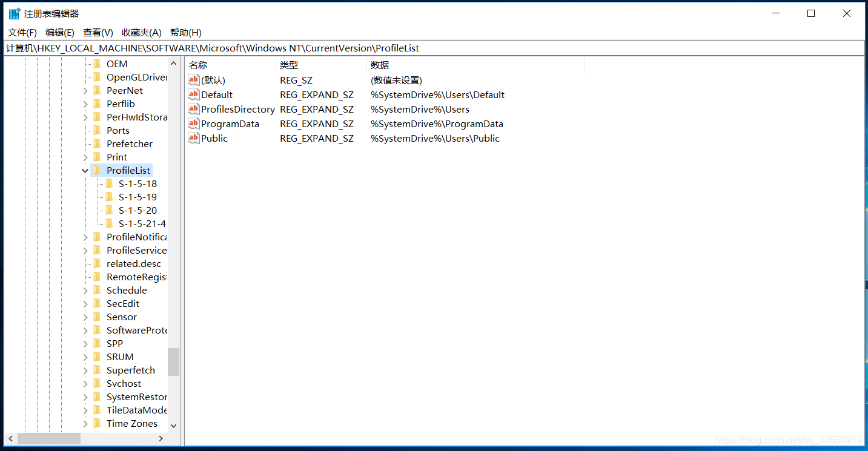Image resolution: width=868 pixels, height=451 pixels.
Task: Select the Sensor folder icon
Action: point(97,317)
